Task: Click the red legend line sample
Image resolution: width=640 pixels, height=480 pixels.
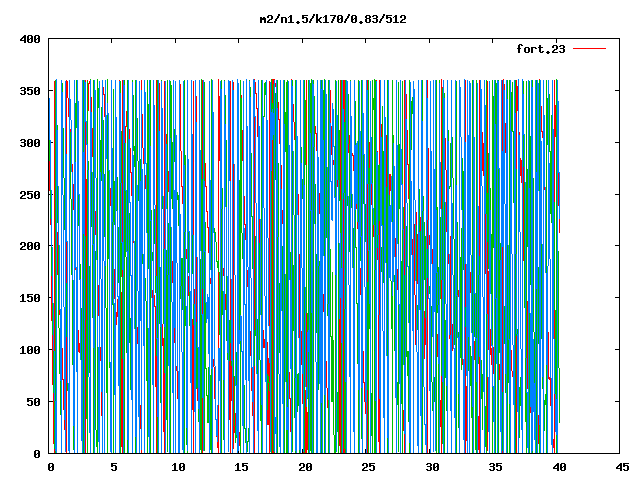Action: coord(589,49)
